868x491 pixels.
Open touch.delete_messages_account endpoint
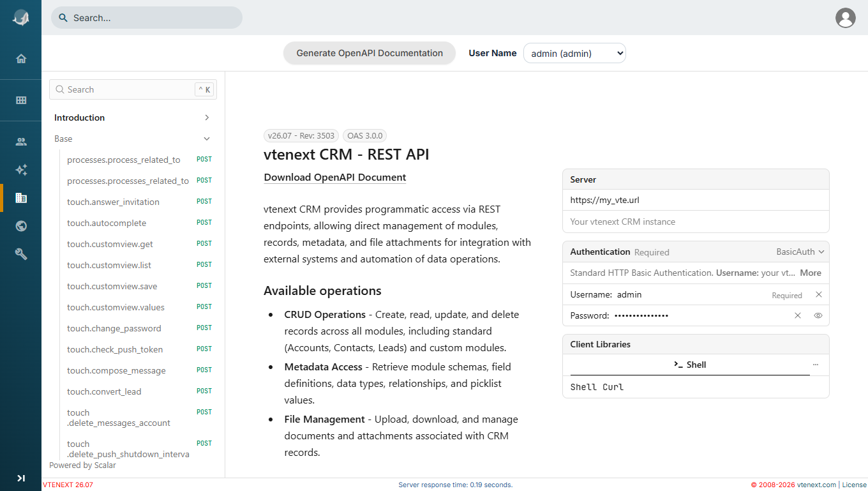(x=119, y=418)
